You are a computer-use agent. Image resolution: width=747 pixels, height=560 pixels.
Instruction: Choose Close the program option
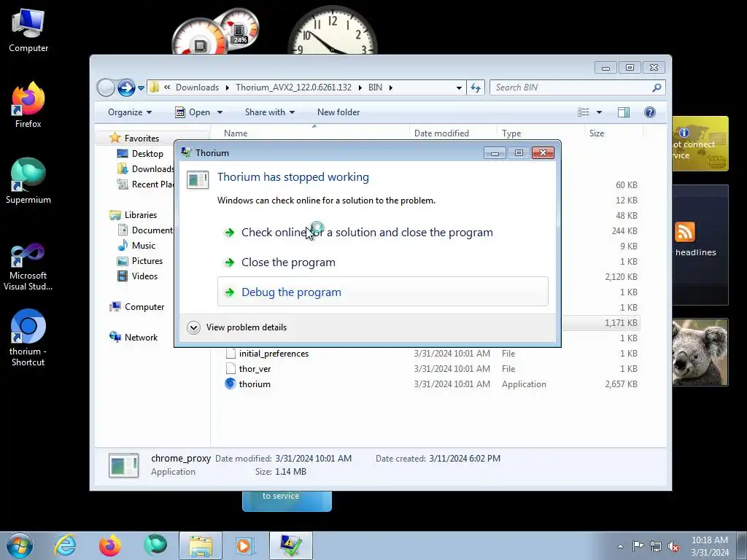tap(382, 262)
